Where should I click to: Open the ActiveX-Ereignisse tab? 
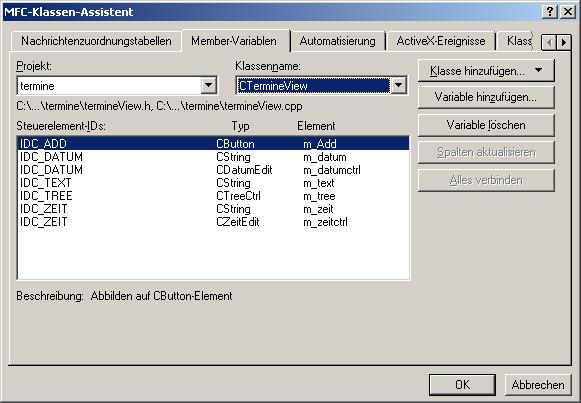pyautogui.click(x=441, y=41)
